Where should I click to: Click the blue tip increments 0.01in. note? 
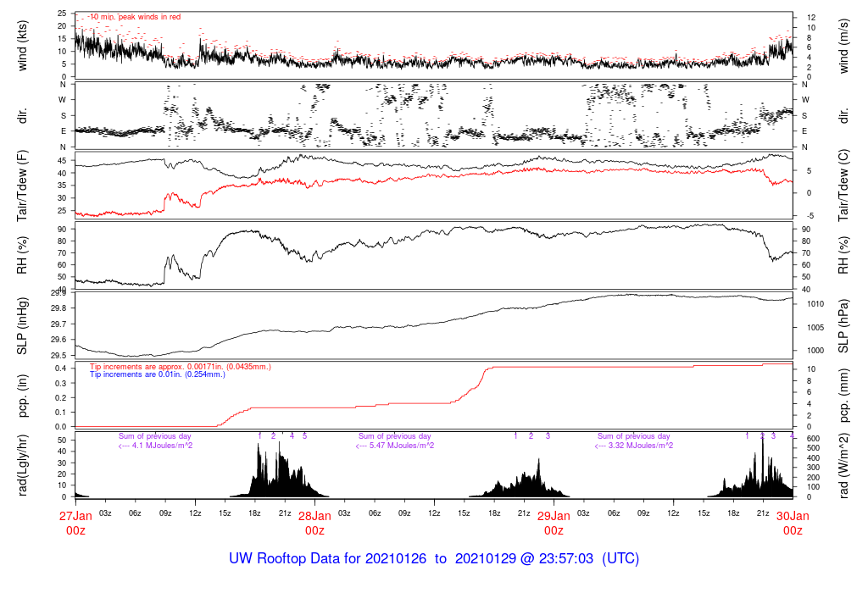coord(158,374)
